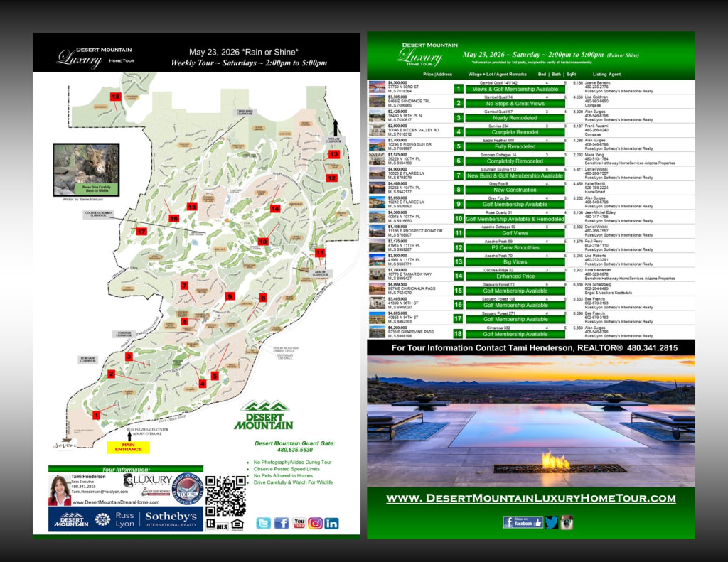Click the Russ Lyon Sotheby's International Realty banner
The image size is (728, 562).
coord(125,519)
